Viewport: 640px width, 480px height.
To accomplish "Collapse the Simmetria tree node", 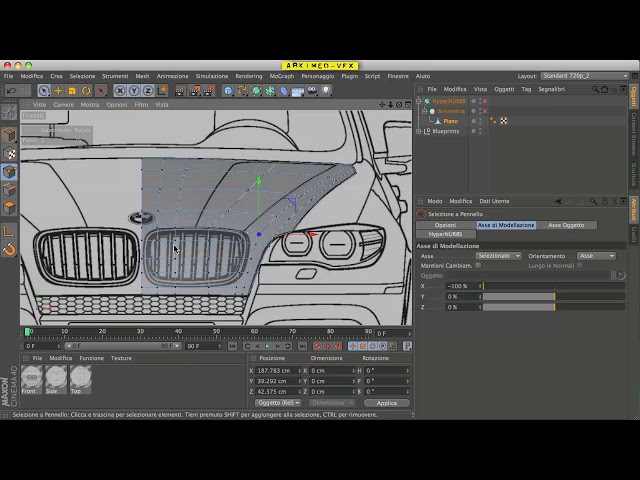I will (424, 111).
